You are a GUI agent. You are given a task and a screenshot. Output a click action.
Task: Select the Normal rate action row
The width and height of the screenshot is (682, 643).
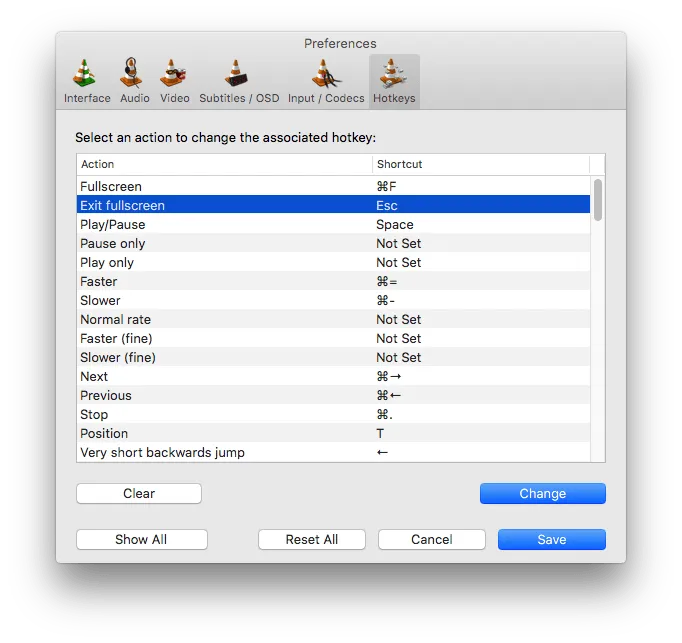pyautogui.click(x=333, y=319)
